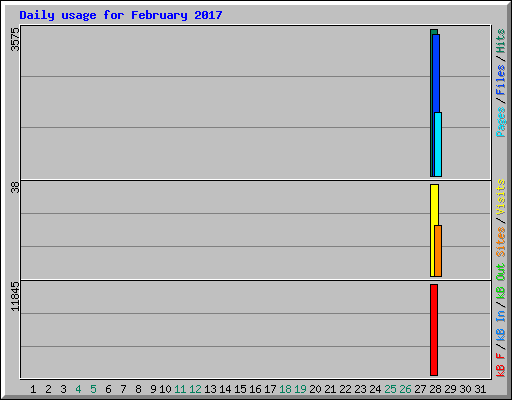Click green weekend day 4 on the x-axis
Image resolution: width=512 pixels, height=400 pixels.
point(78,389)
